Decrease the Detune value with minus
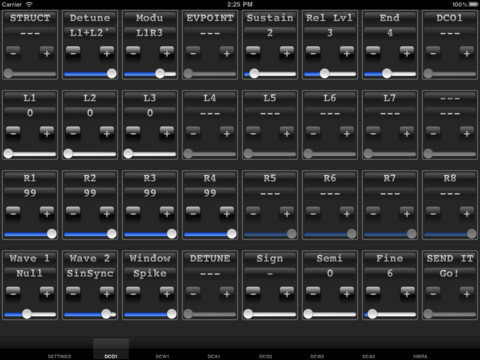This screenshot has height=360, width=480. 73,52
